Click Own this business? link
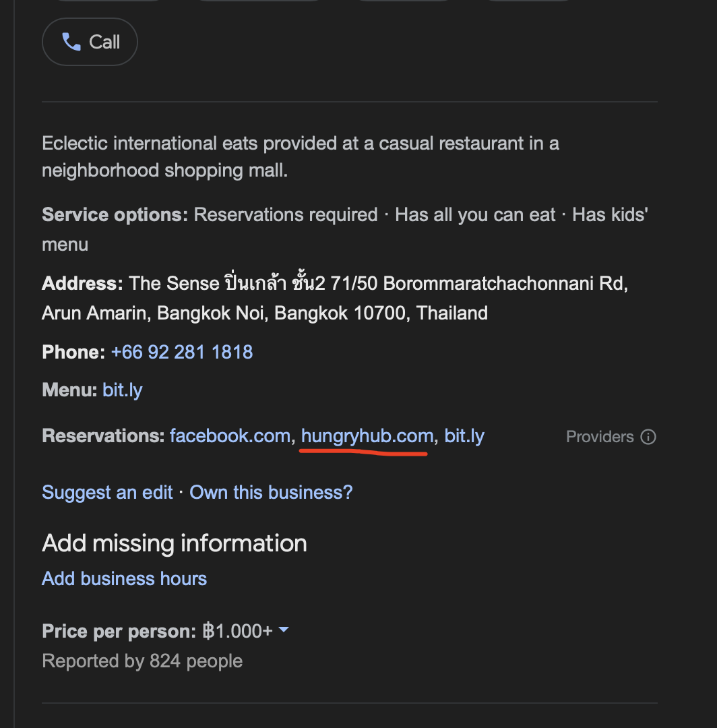 271,492
